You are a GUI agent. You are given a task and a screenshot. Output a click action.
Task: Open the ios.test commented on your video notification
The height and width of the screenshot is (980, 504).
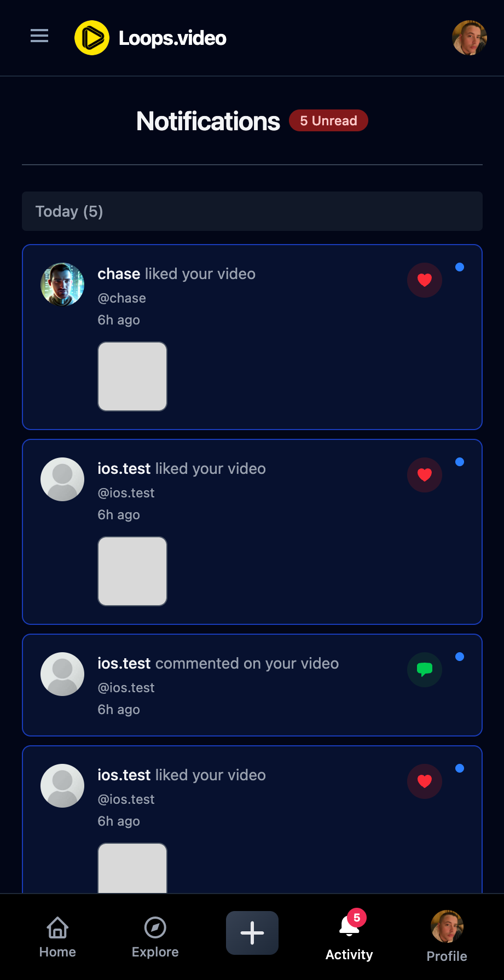[252, 685]
